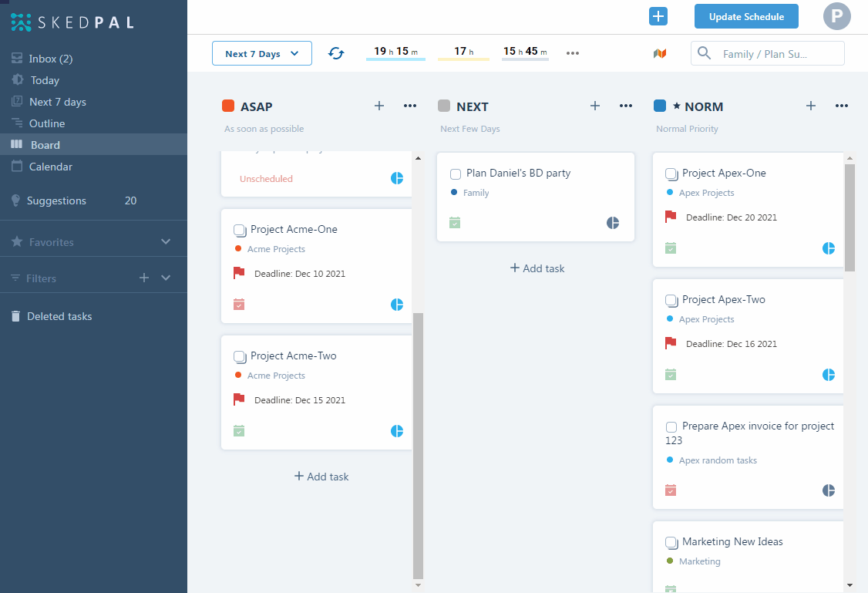Image resolution: width=868 pixels, height=593 pixels.
Task: Click Add task under NEXT column
Action: coord(537,268)
